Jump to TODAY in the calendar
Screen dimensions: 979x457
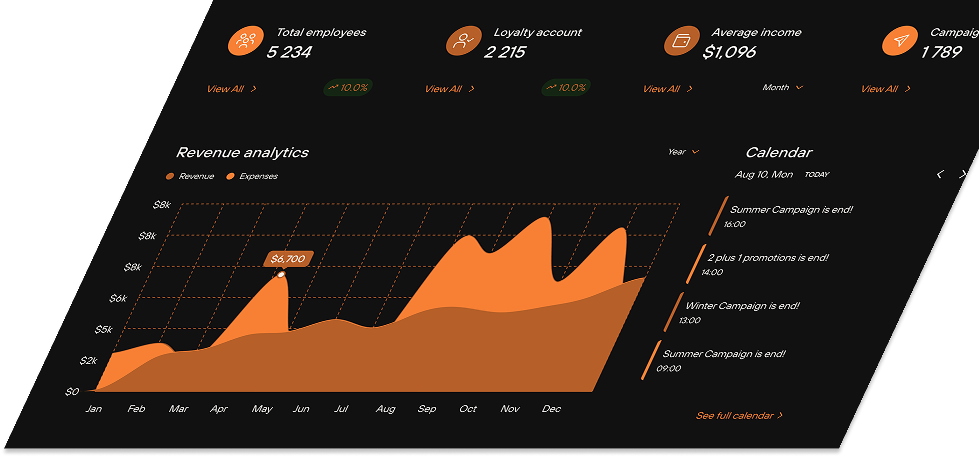[x=816, y=175]
